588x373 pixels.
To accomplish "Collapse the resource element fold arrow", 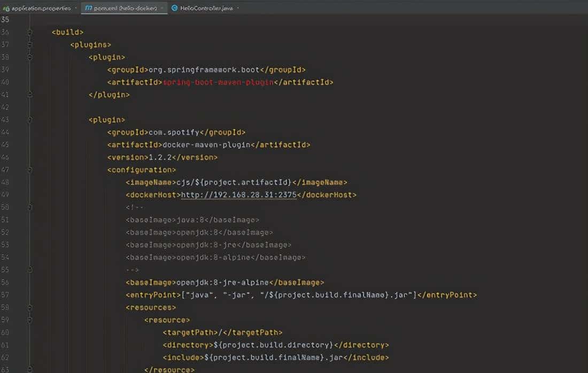I will pos(30,319).
